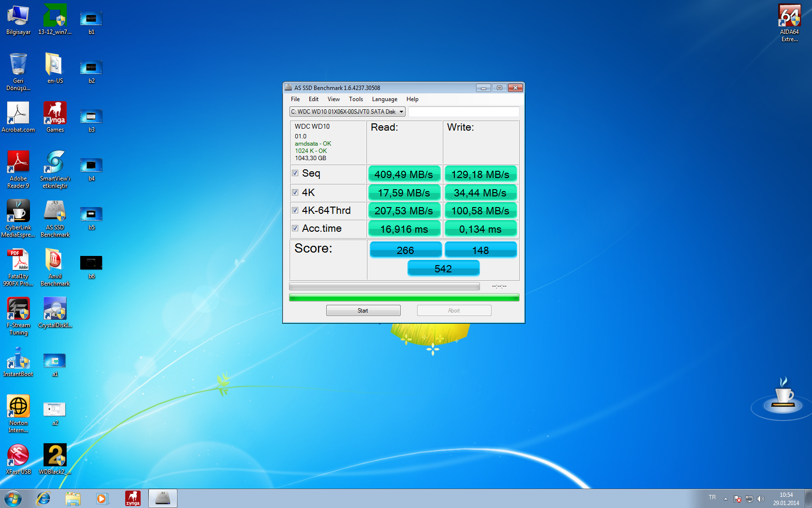
Task: Toggle the 4K test checkbox
Action: pos(295,193)
